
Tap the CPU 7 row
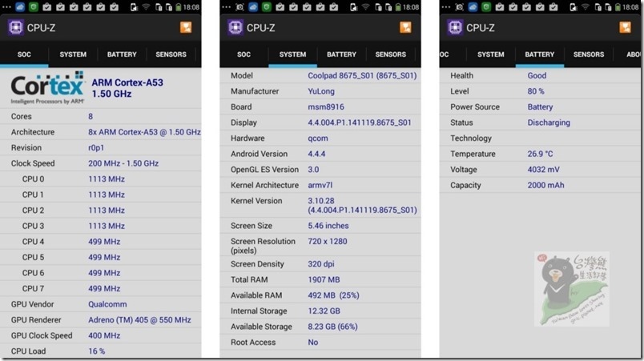[x=101, y=288]
